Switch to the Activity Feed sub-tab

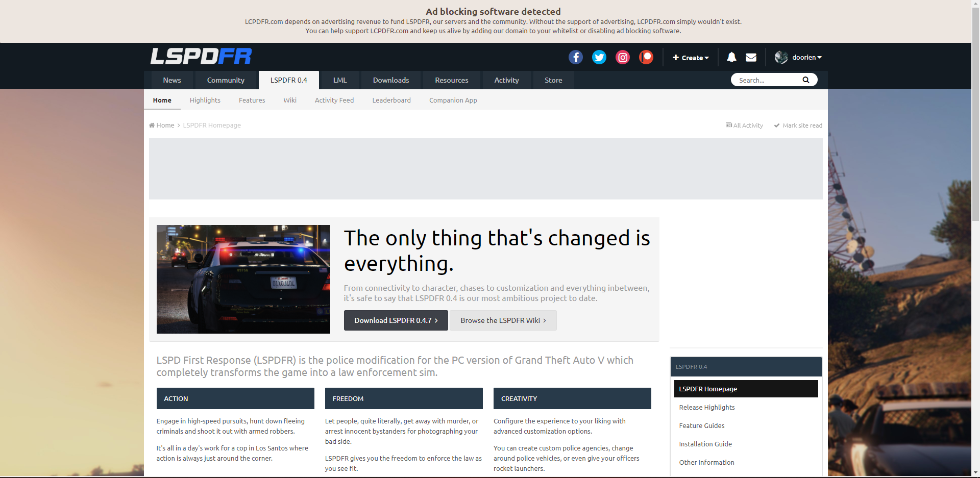(x=334, y=100)
